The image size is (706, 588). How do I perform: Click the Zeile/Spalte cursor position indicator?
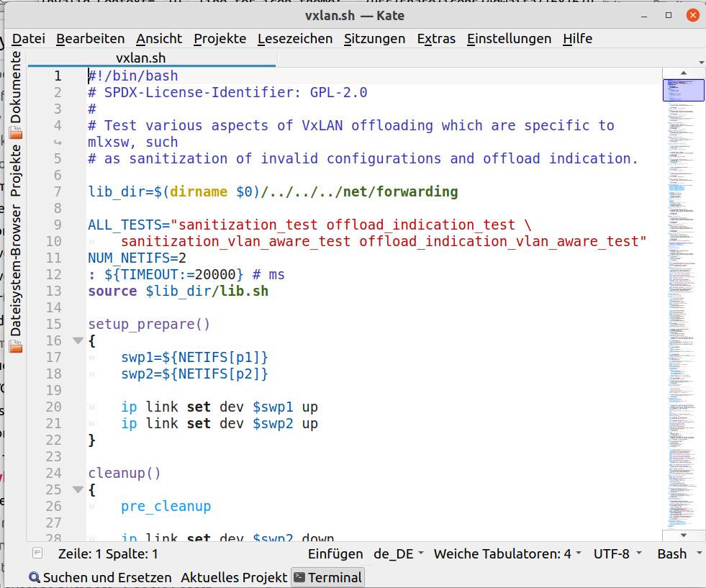[x=108, y=553]
